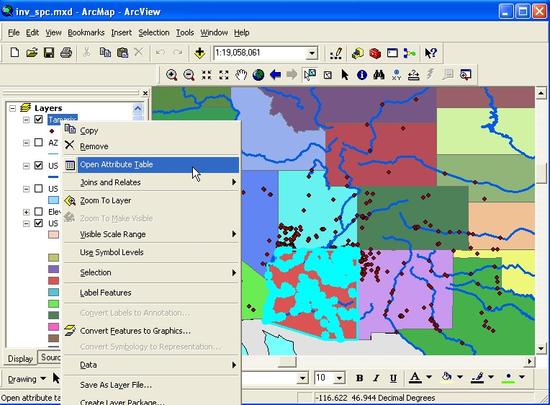Open the Editor toolbar icon
Screen dimensions: 550x405
(336, 53)
